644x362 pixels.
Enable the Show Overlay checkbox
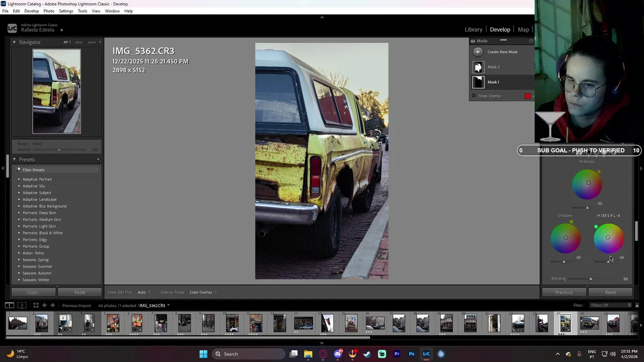[474, 96]
